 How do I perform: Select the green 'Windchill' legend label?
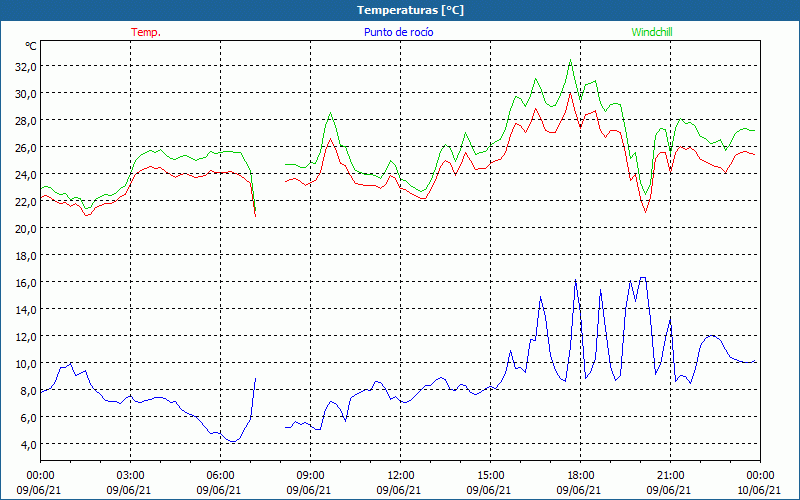pos(652,32)
